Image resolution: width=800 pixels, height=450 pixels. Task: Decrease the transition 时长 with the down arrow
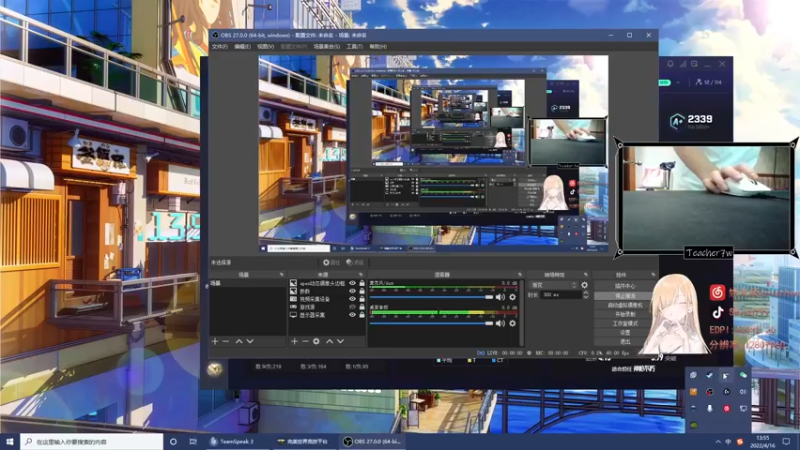pos(586,297)
